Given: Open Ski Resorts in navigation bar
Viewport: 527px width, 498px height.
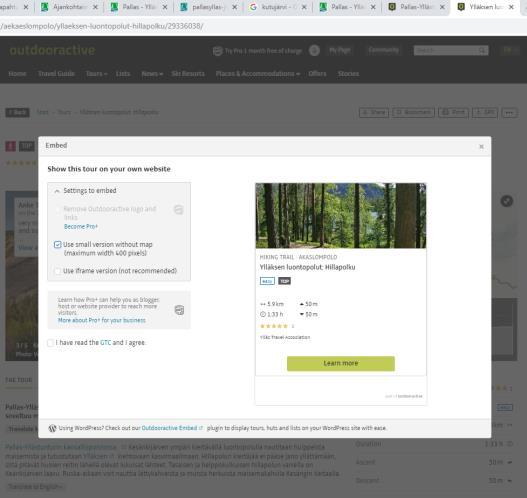Looking at the screenshot, I should [188, 74].
